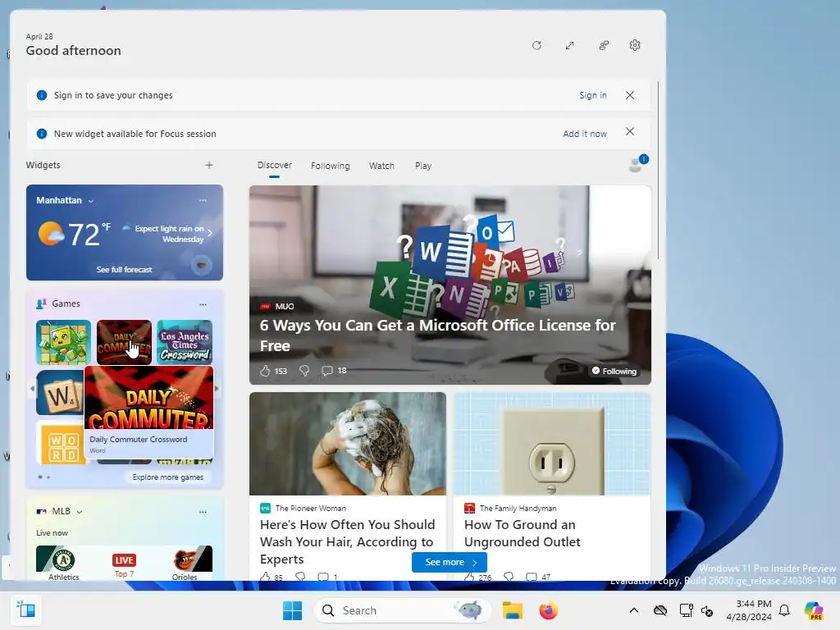This screenshot has width=840, height=630.
Task: Go to next games page arrow
Action: tap(217, 388)
